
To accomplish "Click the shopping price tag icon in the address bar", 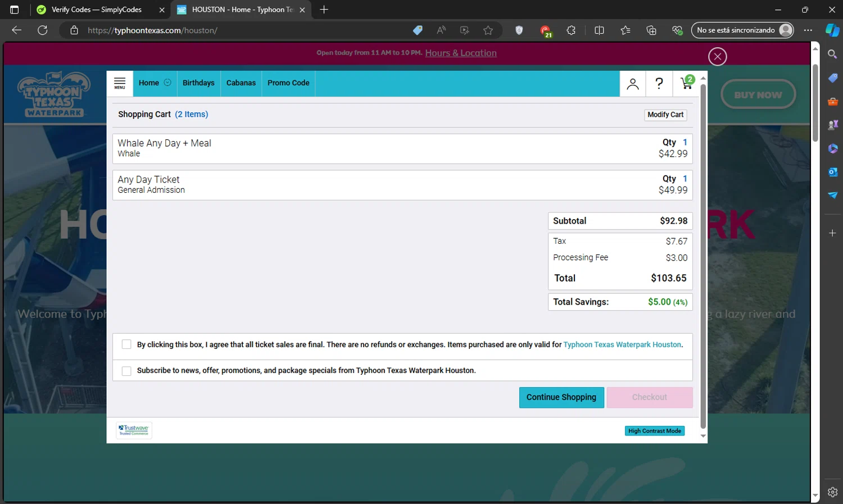I will [418, 30].
